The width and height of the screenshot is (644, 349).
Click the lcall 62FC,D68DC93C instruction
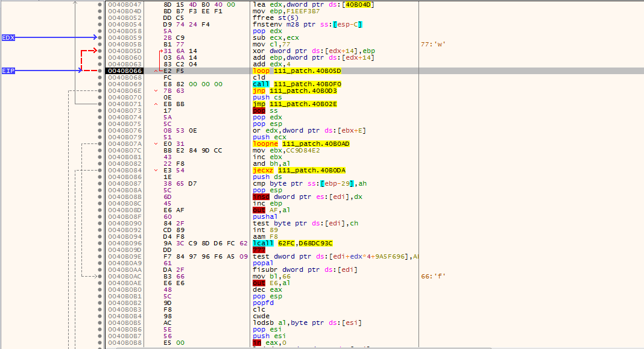coord(292,243)
